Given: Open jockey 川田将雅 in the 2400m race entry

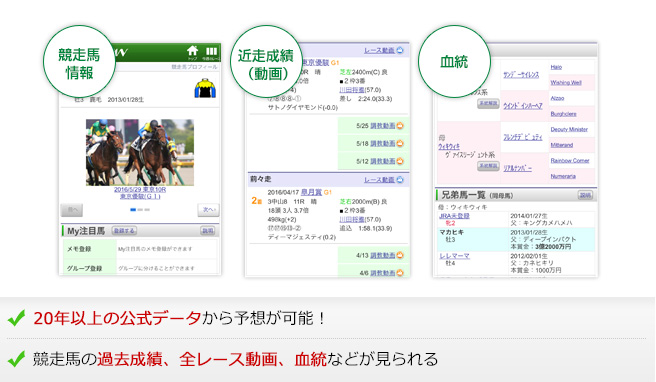Looking at the screenshot, I should (352, 90).
